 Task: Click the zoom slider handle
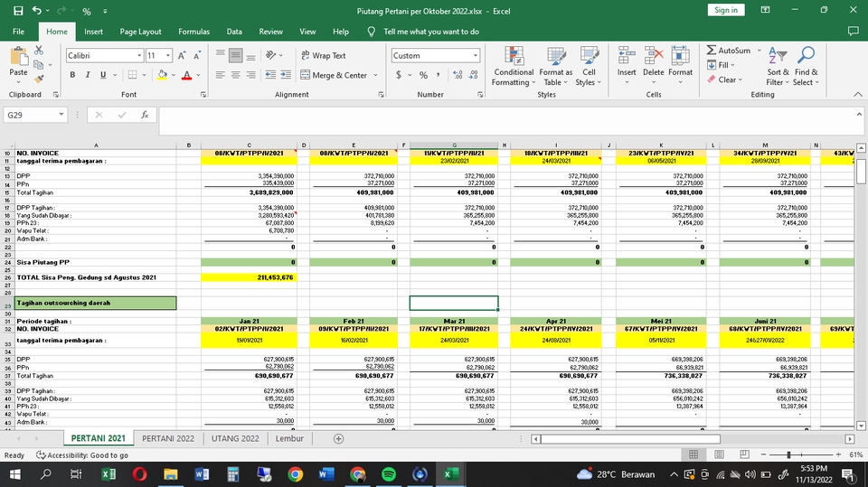[x=788, y=454]
